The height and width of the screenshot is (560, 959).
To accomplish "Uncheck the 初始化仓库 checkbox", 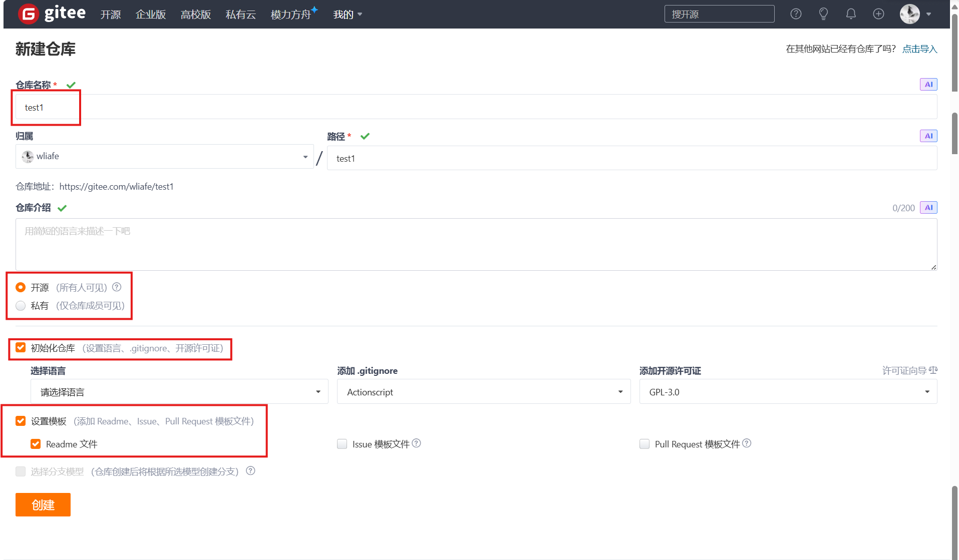I will click(21, 348).
